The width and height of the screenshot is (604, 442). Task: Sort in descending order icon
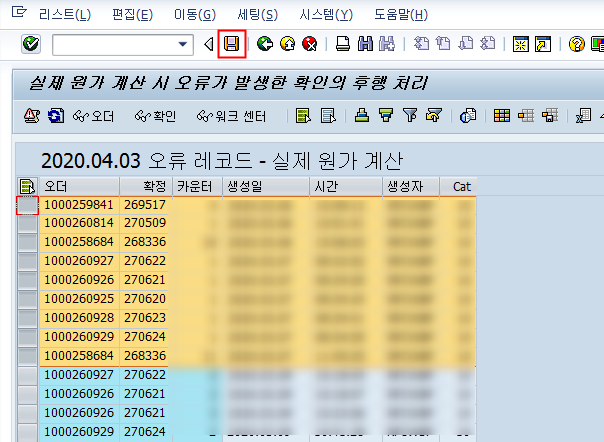[386, 115]
